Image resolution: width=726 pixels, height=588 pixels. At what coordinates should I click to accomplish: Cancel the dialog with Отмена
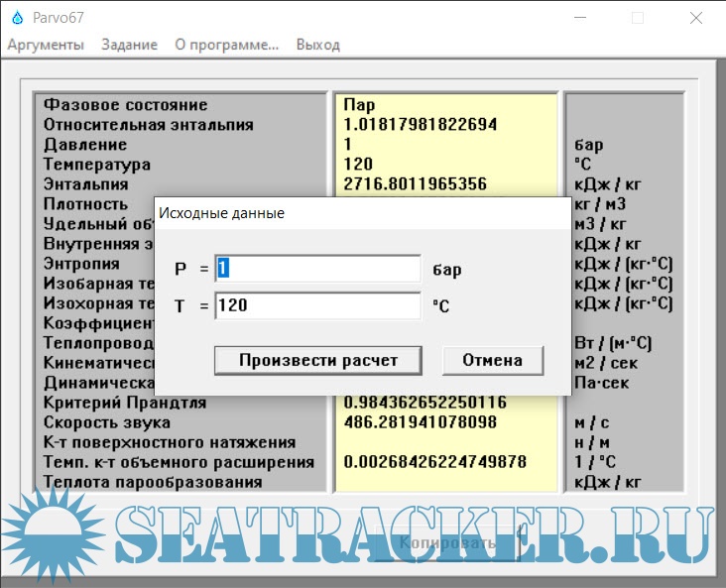click(493, 360)
